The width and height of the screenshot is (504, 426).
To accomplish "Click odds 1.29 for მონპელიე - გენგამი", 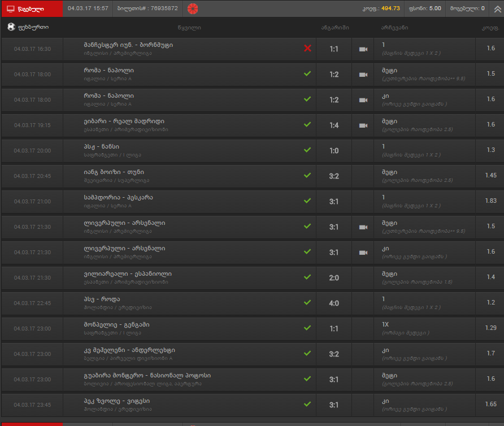I will pyautogui.click(x=491, y=328).
